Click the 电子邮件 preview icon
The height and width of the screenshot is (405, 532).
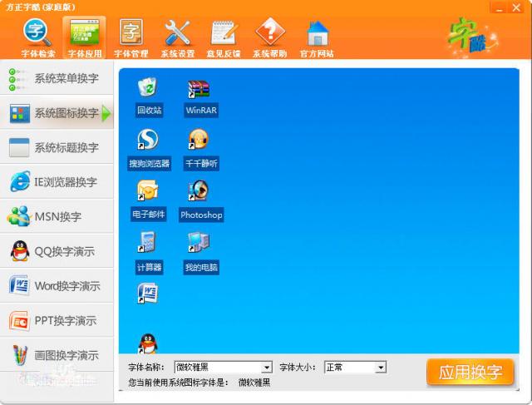pyautogui.click(x=148, y=190)
